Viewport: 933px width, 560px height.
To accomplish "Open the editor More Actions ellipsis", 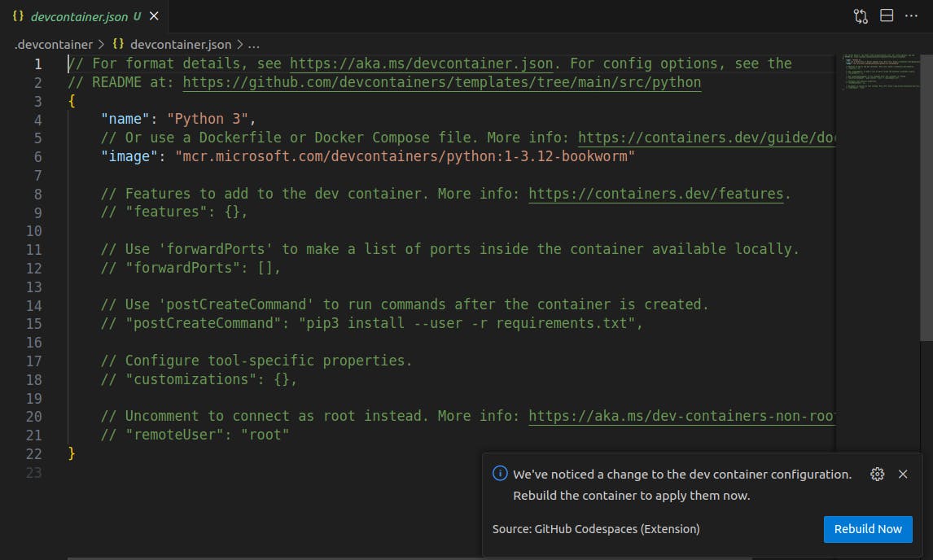I will point(911,16).
